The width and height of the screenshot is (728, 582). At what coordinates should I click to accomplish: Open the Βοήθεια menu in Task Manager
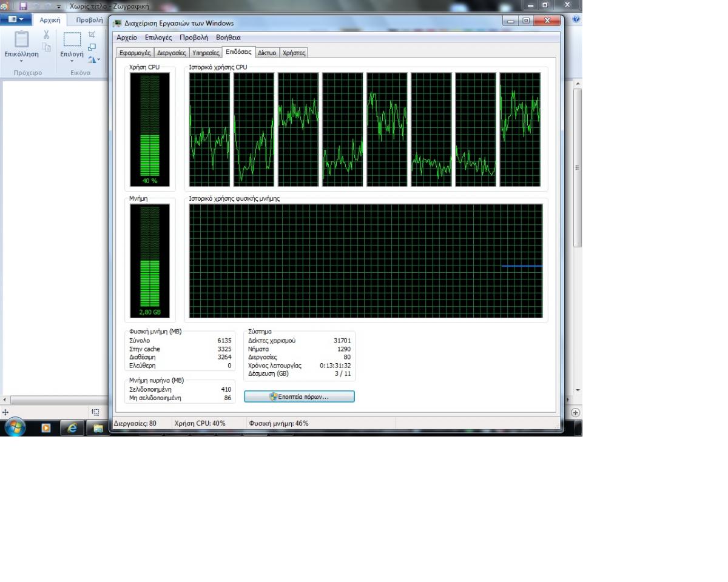(x=228, y=38)
